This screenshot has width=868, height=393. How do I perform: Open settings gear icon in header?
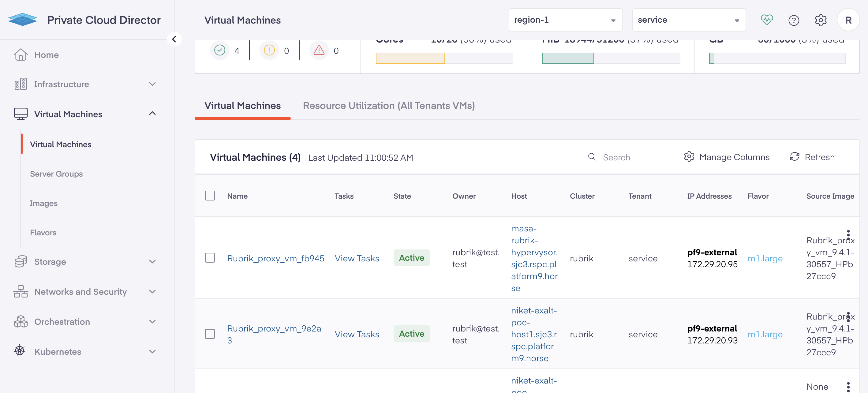coord(821,20)
